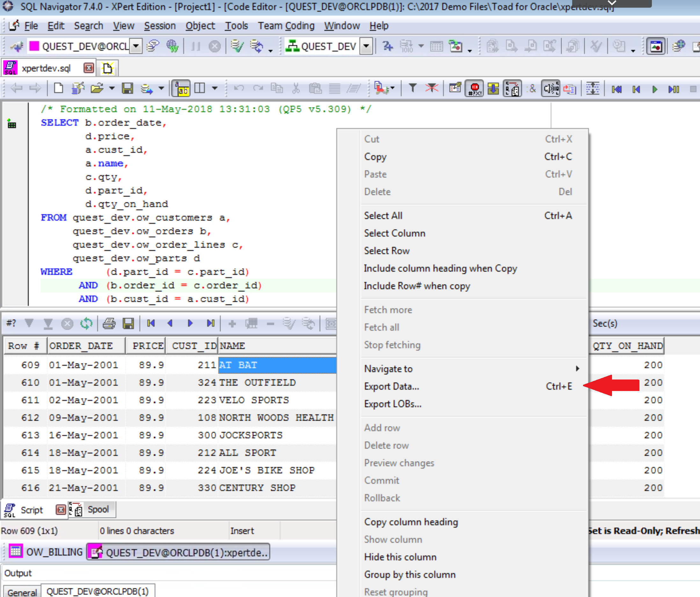Image resolution: width=700 pixels, height=597 pixels.
Task: Toggle Include Row# when copy
Action: click(x=417, y=286)
